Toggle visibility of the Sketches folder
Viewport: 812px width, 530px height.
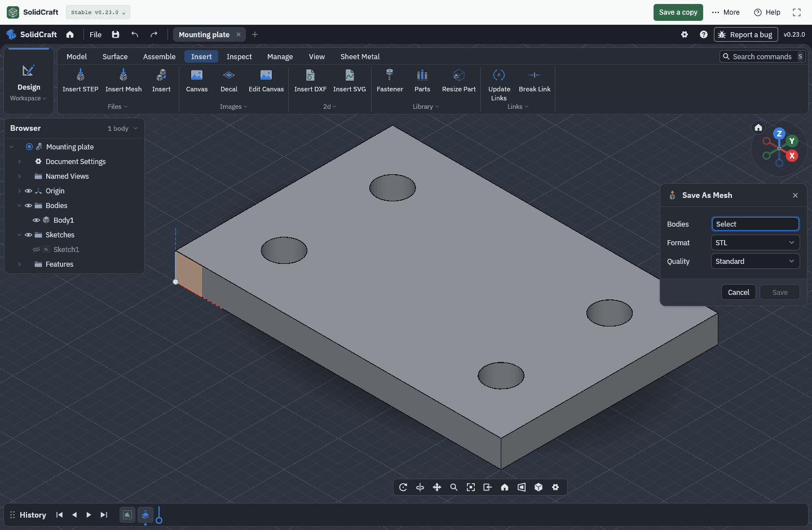pyautogui.click(x=28, y=235)
